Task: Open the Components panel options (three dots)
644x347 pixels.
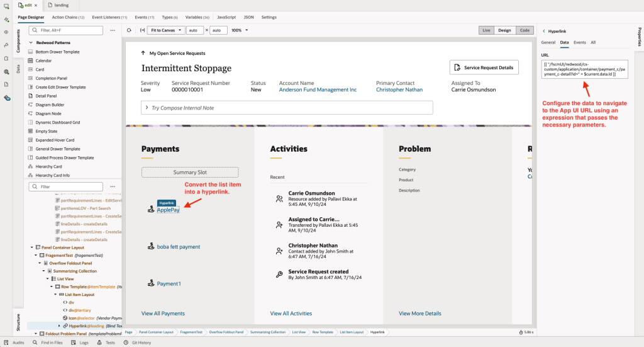Action: click(x=113, y=30)
